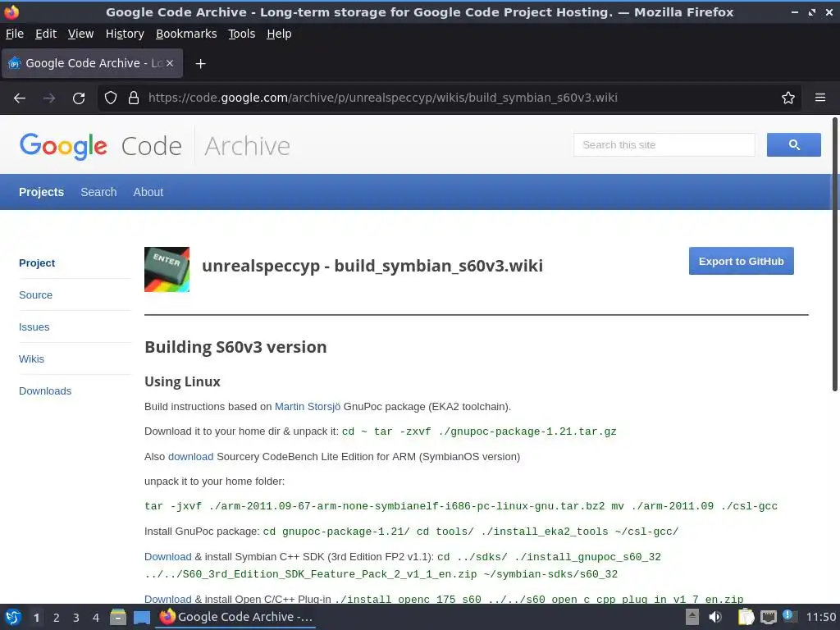
Task: Open the Source sidebar link
Action: pos(35,295)
